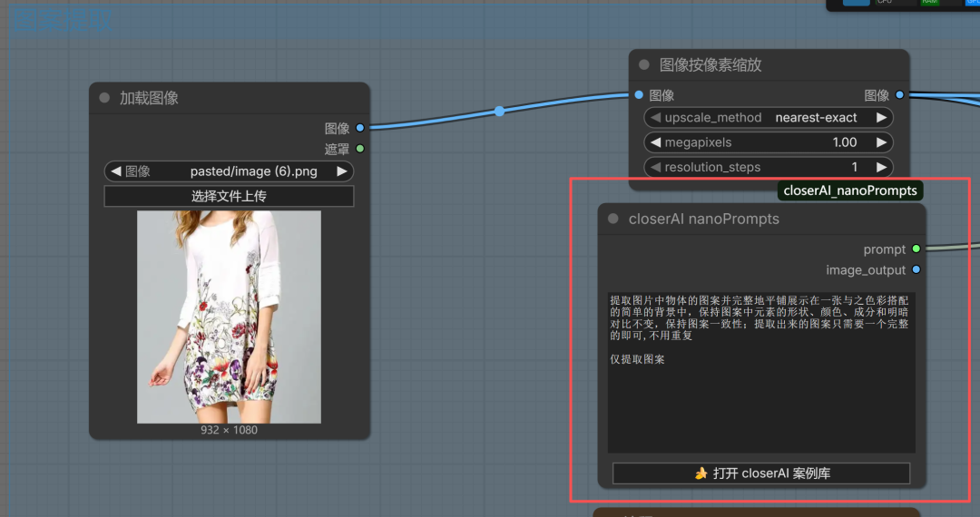
Task: Click the image_output port
Action: pos(916,269)
